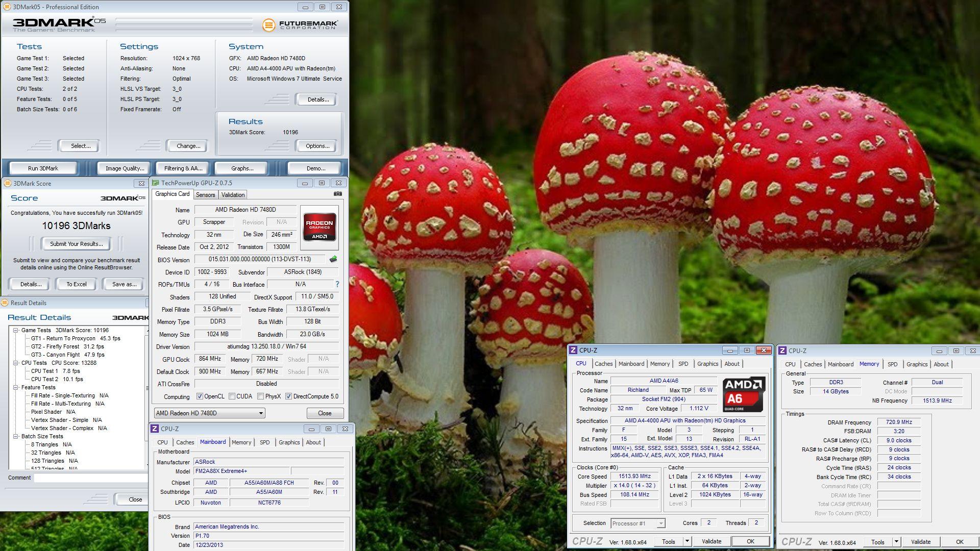The height and width of the screenshot is (551, 980).
Task: Collapse the CPU Tests tree node
Action: pos(16,363)
